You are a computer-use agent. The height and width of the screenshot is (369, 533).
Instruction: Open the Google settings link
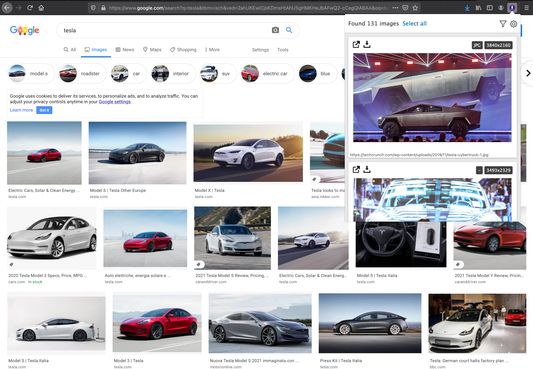click(115, 102)
